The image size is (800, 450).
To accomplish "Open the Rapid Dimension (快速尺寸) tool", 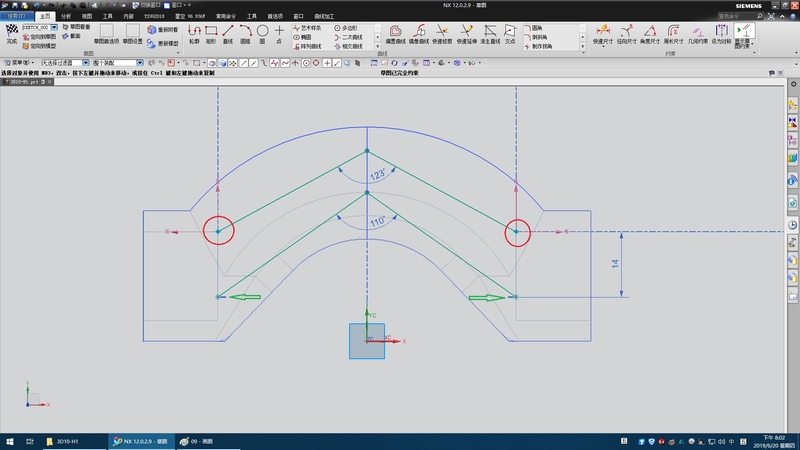I will click(x=603, y=34).
